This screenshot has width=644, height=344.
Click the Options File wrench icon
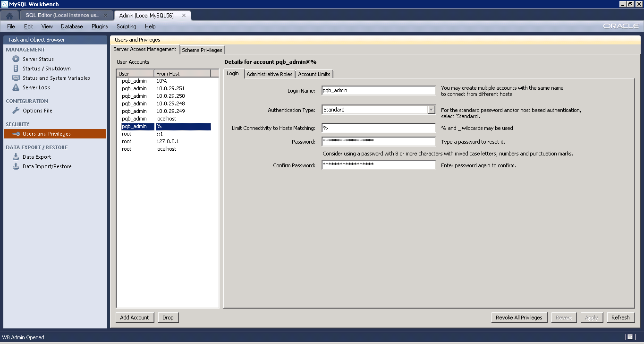[x=16, y=111]
